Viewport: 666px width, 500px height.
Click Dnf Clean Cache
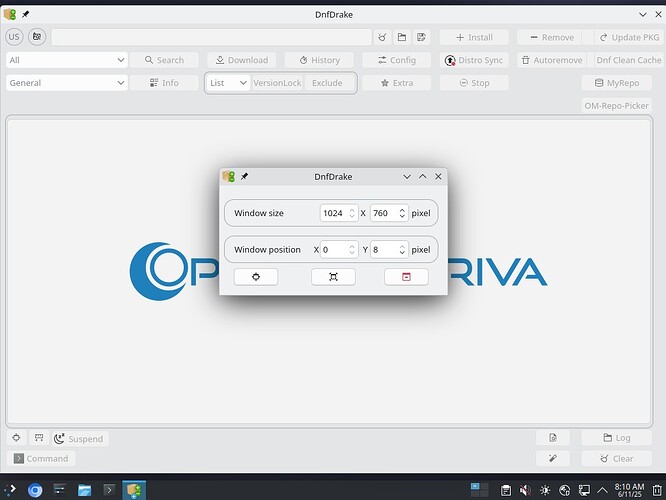[629, 60]
